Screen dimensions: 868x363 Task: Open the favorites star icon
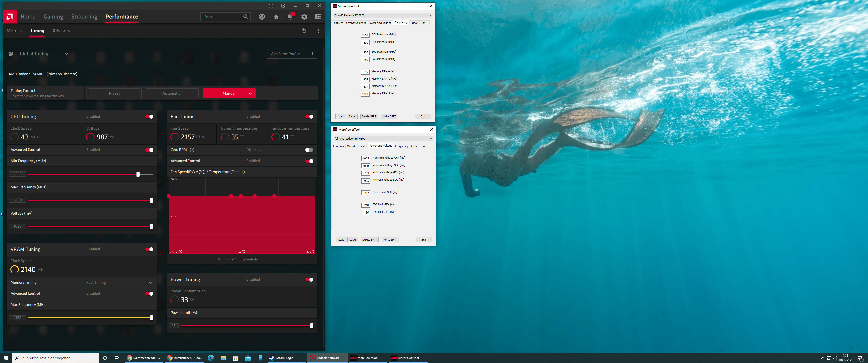tap(276, 16)
